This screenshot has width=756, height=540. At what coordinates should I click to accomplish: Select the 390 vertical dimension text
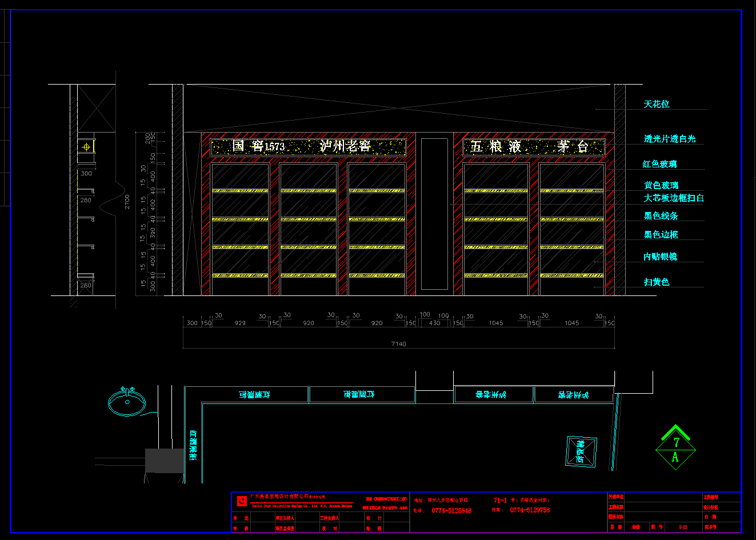point(153,233)
